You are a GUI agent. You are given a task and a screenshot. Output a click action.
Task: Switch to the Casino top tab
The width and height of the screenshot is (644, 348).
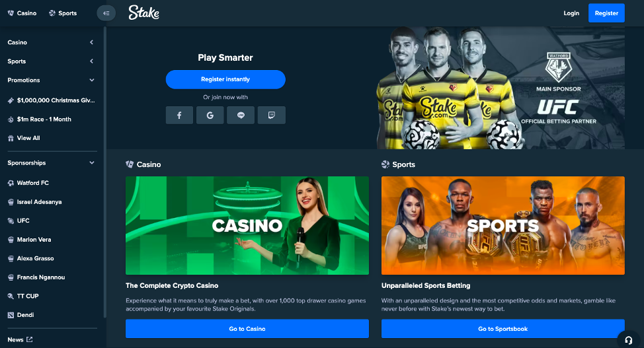coord(22,13)
